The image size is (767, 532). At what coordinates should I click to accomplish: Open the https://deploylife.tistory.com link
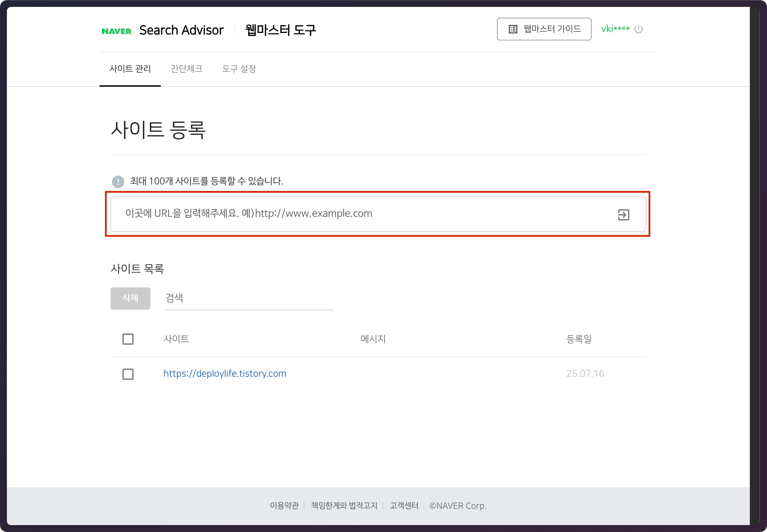[224, 373]
